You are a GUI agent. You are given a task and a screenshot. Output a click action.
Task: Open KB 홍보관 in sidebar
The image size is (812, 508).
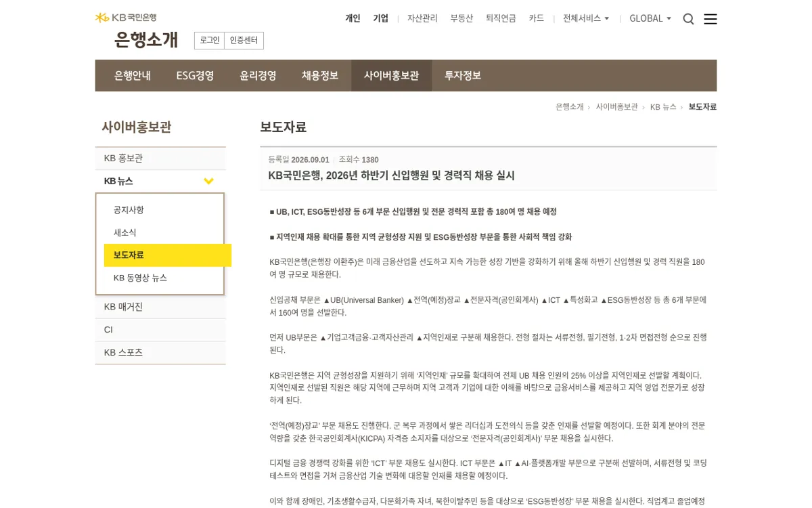coord(160,158)
